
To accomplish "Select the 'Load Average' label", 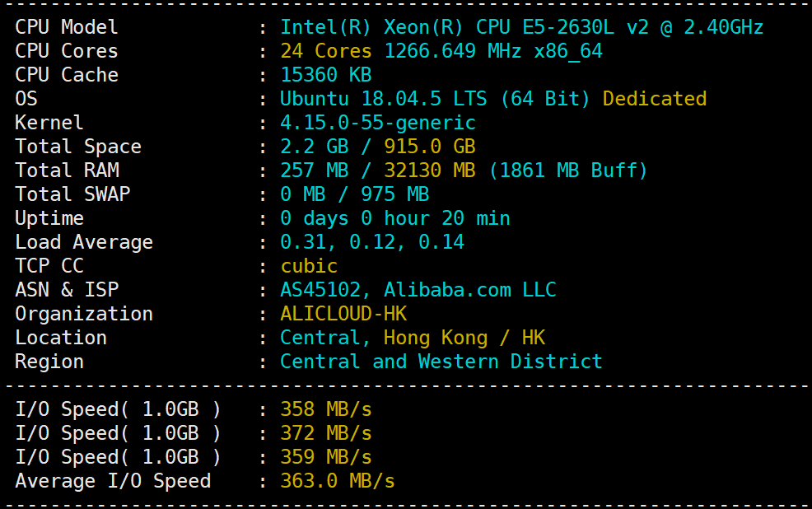I will click(84, 242).
